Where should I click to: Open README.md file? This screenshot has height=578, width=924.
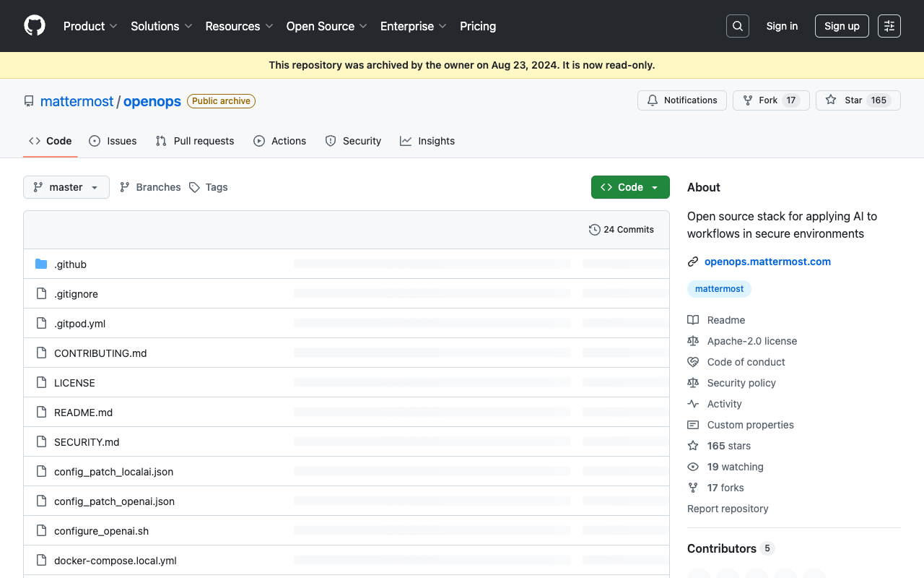coord(83,413)
